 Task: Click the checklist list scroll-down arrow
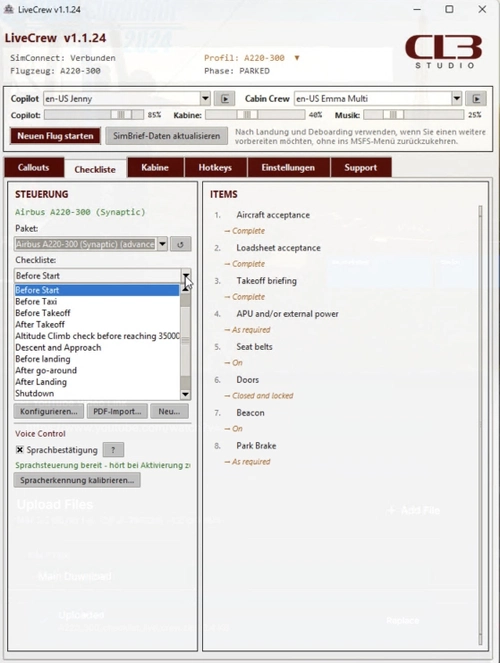point(185,394)
